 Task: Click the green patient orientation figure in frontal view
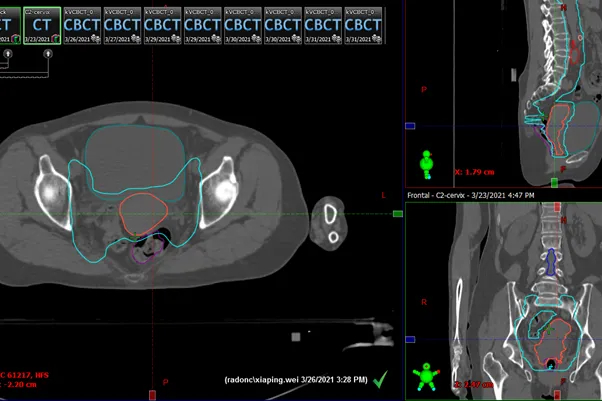click(x=427, y=376)
